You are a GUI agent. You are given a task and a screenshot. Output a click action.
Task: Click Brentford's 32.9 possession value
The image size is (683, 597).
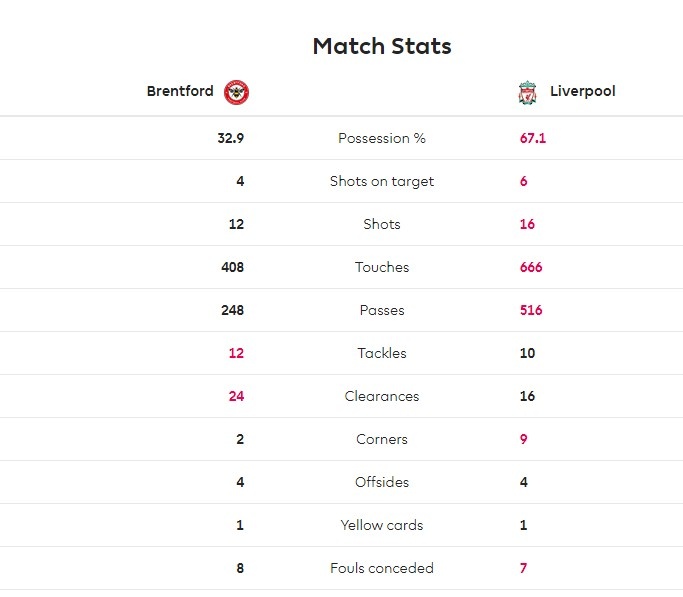coord(230,138)
